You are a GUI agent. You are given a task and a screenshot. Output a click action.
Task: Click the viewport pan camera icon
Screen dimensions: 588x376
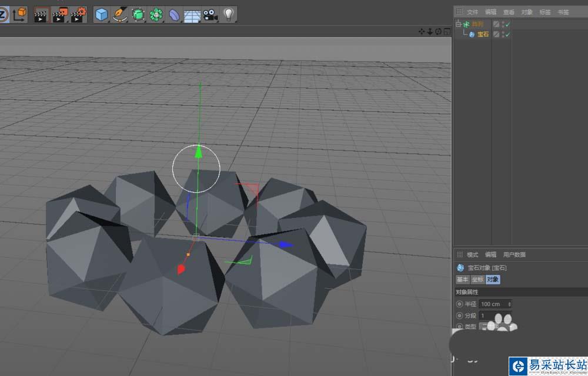point(422,32)
